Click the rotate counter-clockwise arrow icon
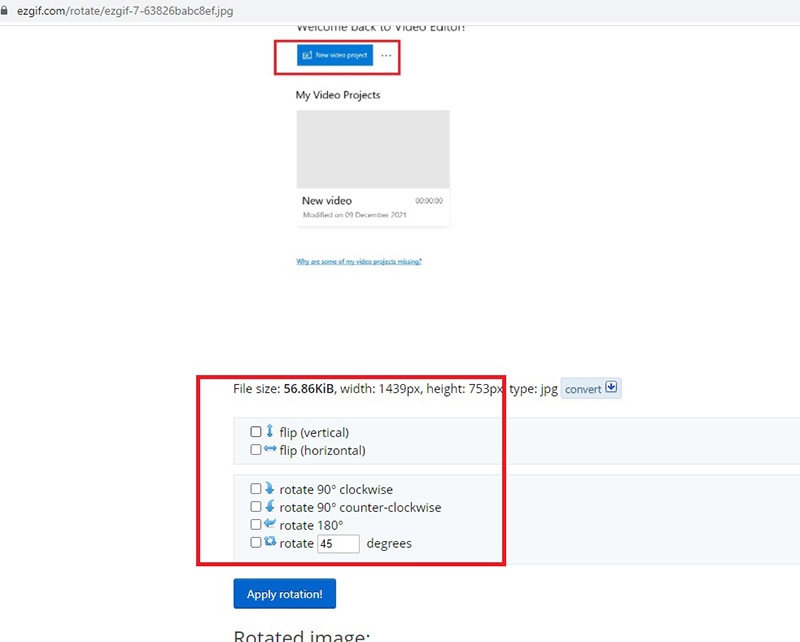Screen dimensions: 800x642 tap(270, 506)
